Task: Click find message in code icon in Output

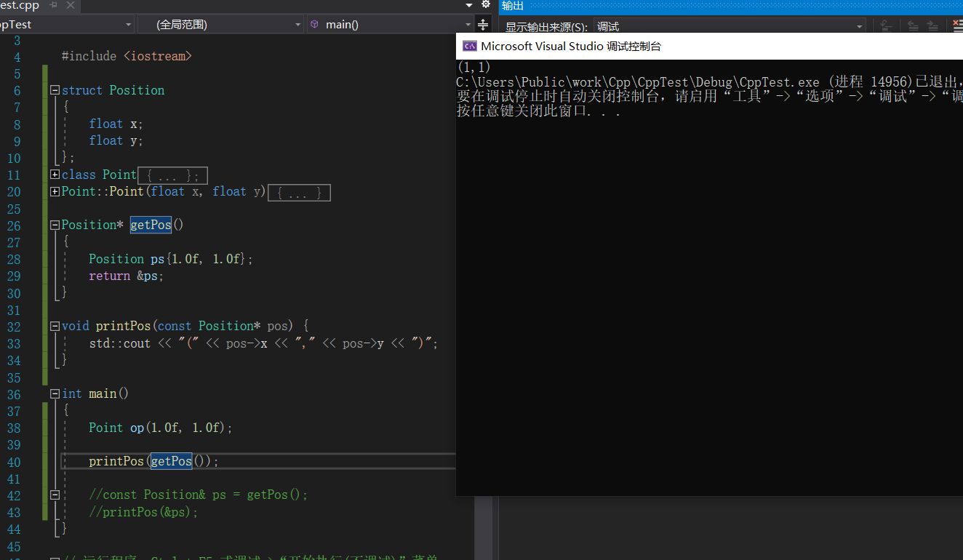Action: (886, 26)
